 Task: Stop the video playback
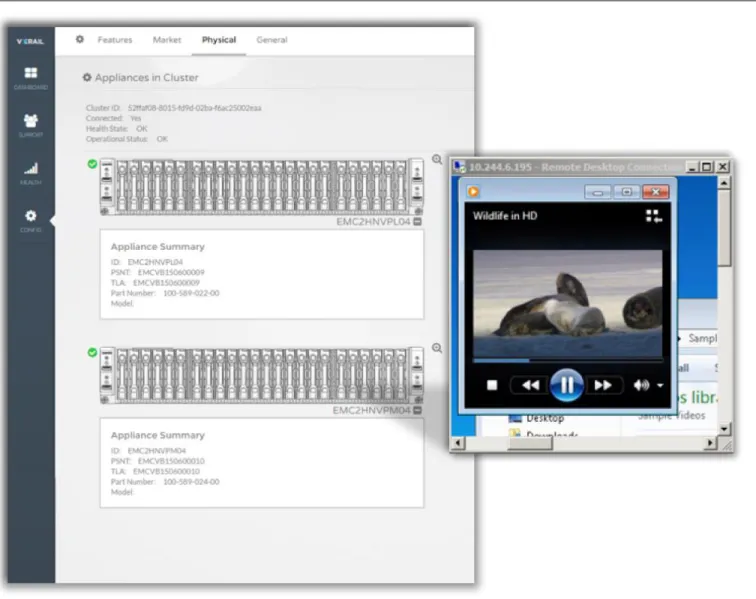point(492,385)
